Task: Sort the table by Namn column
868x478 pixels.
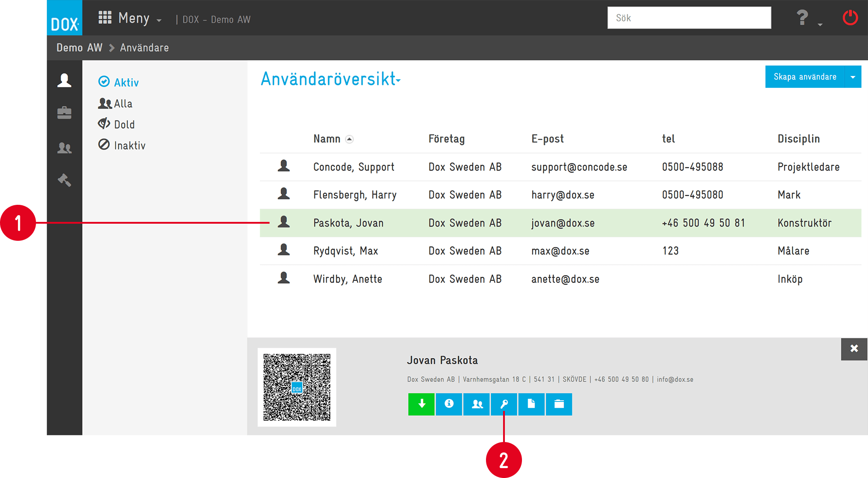Action: pos(327,139)
